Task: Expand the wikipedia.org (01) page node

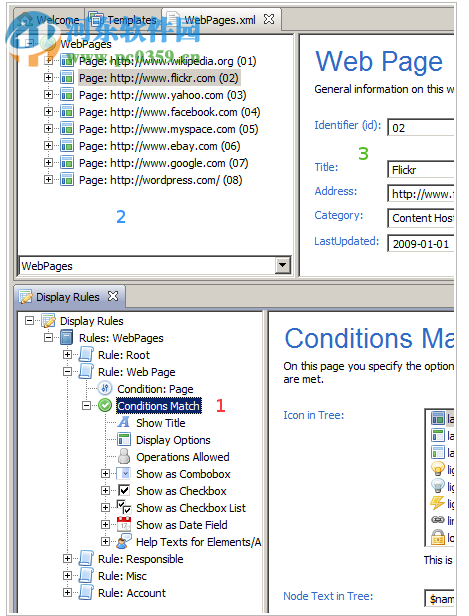Action: point(48,61)
